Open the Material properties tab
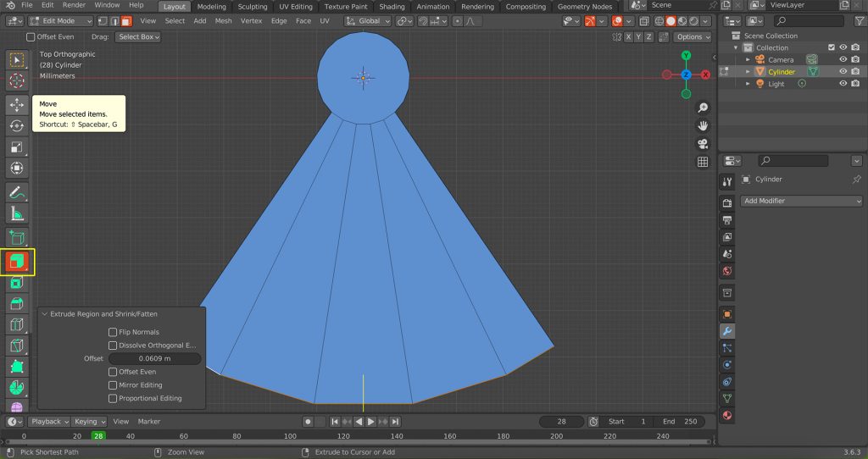The height and width of the screenshot is (459, 868). click(727, 416)
